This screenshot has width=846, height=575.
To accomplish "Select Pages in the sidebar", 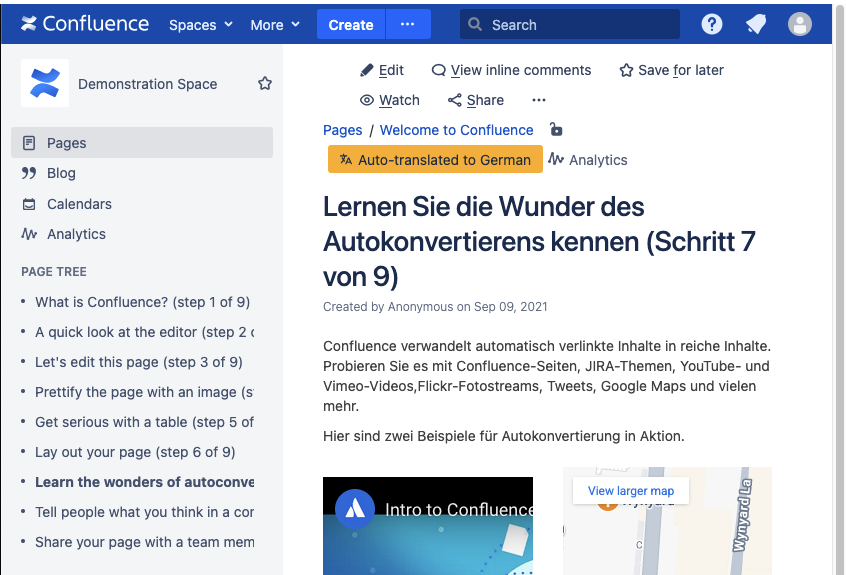I will [x=142, y=143].
